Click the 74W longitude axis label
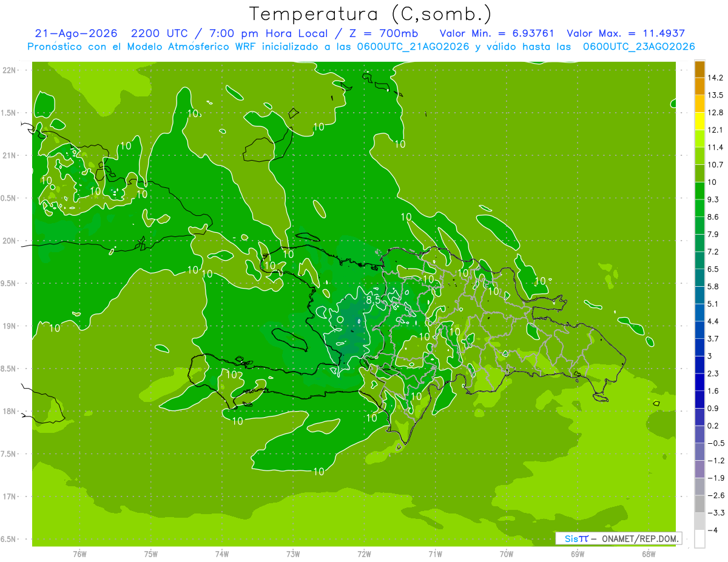The height and width of the screenshot is (562, 728). [222, 554]
